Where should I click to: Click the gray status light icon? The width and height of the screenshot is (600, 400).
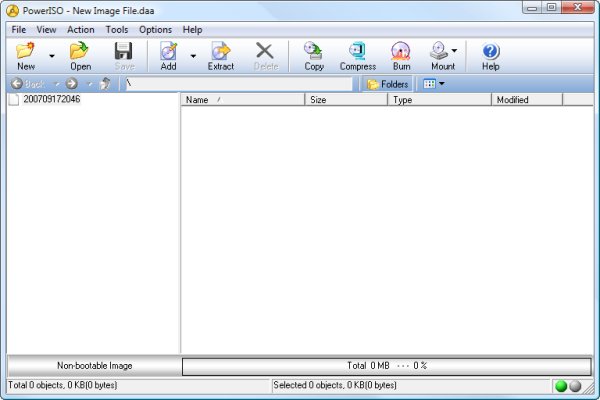tap(575, 386)
